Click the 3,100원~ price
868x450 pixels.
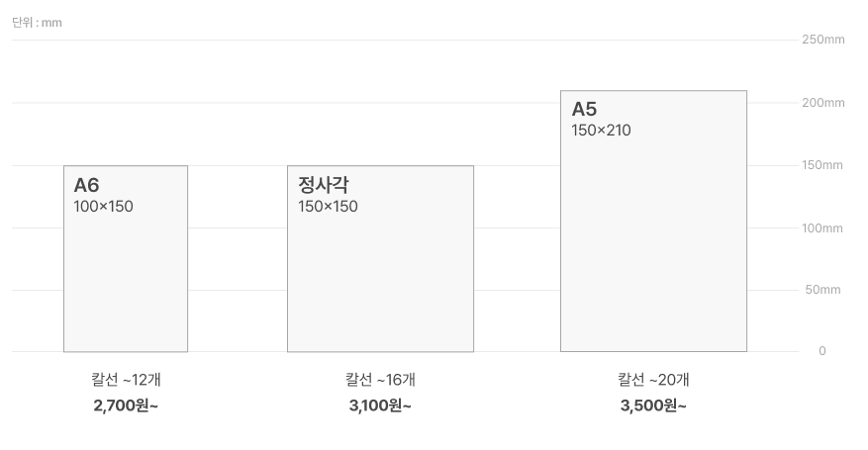click(x=380, y=405)
